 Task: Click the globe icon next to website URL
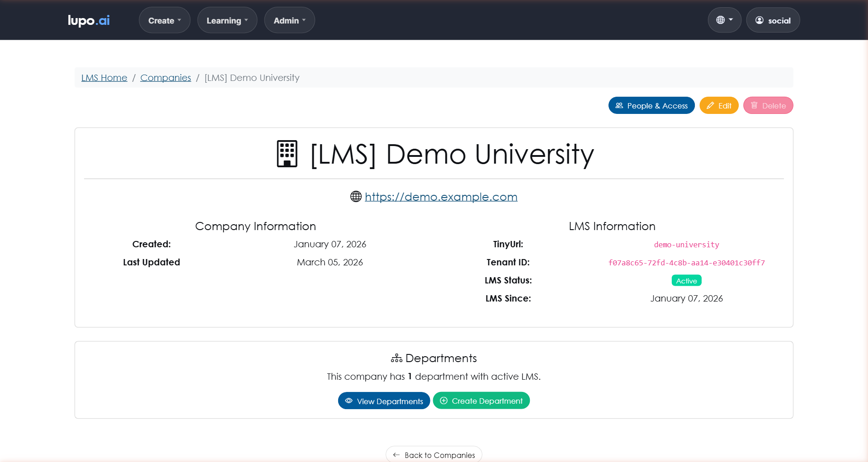356,196
